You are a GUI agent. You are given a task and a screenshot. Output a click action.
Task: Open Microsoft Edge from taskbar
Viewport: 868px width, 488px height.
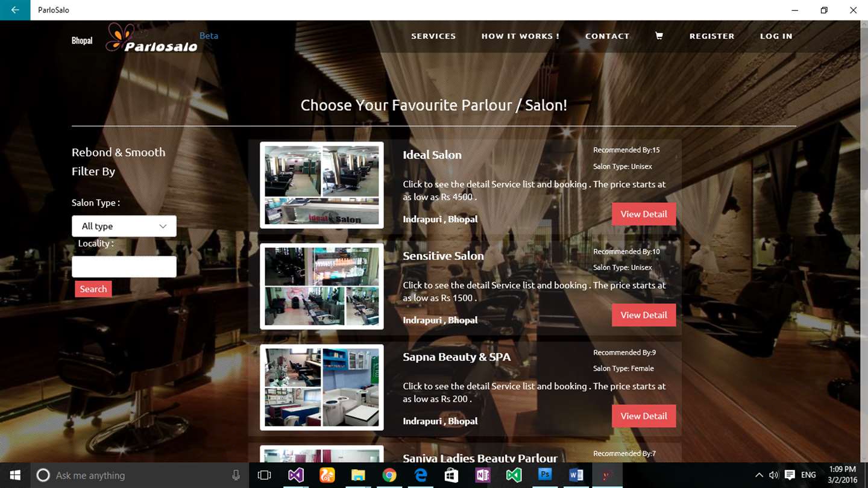click(421, 475)
